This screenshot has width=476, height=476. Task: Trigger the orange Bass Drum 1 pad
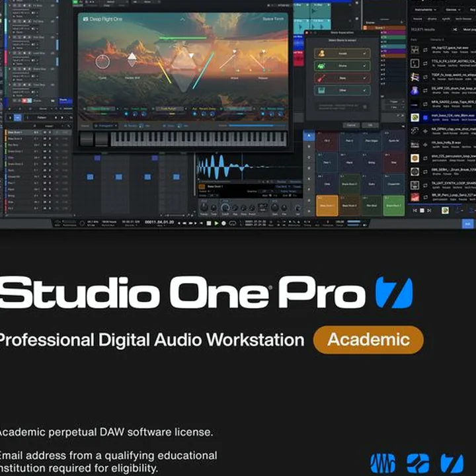click(327, 206)
